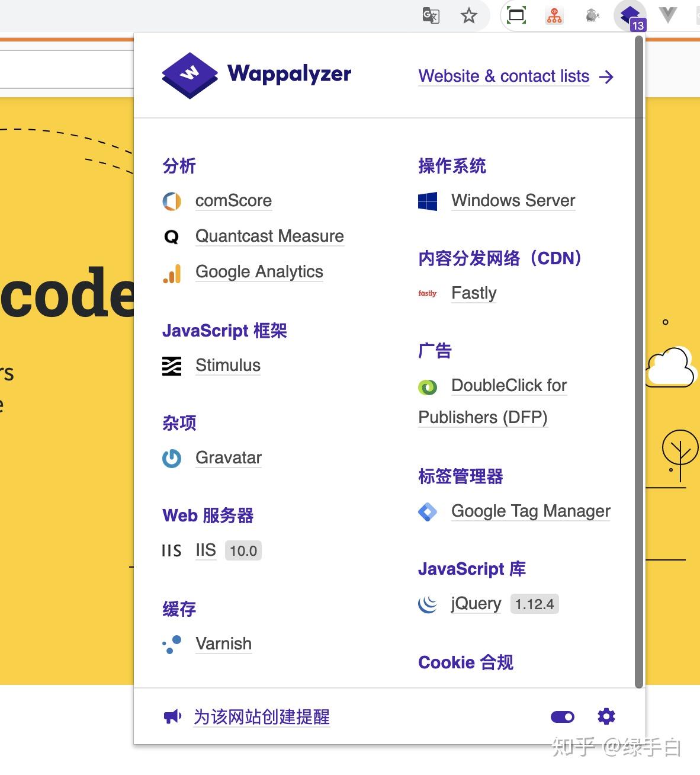Click the Wappalyzer logo
Viewport: 700px width, 775px height.
[190, 75]
